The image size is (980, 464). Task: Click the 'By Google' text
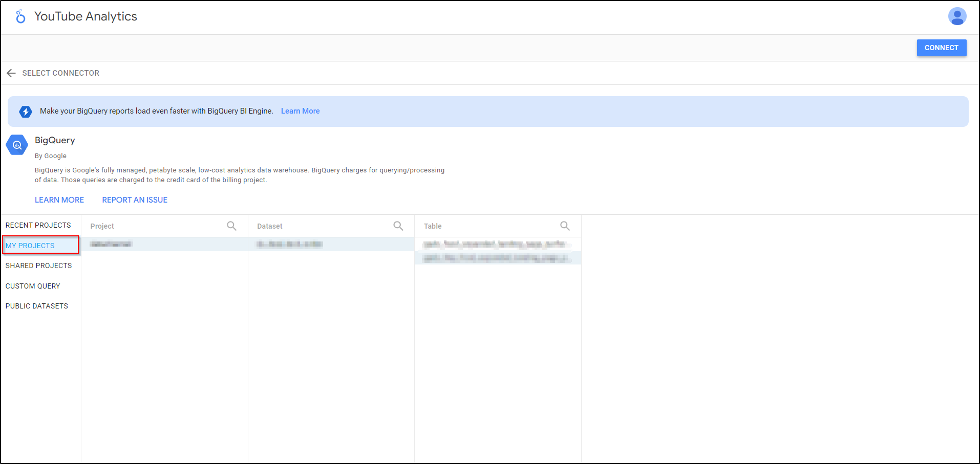pos(51,156)
